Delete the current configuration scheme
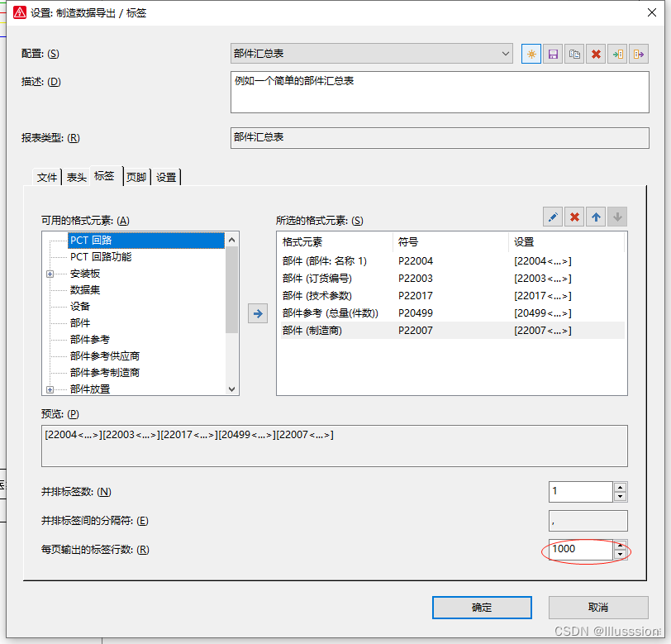This screenshot has height=644, width=671. (596, 54)
